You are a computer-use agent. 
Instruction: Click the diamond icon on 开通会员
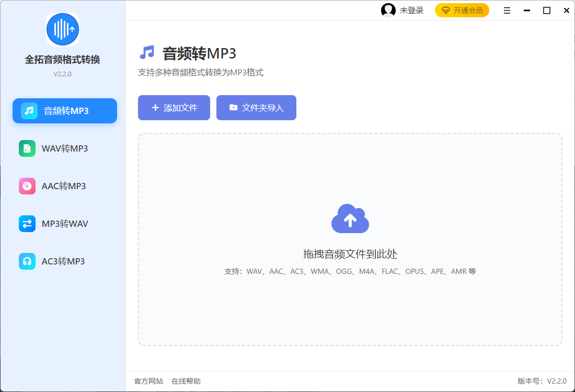[446, 10]
